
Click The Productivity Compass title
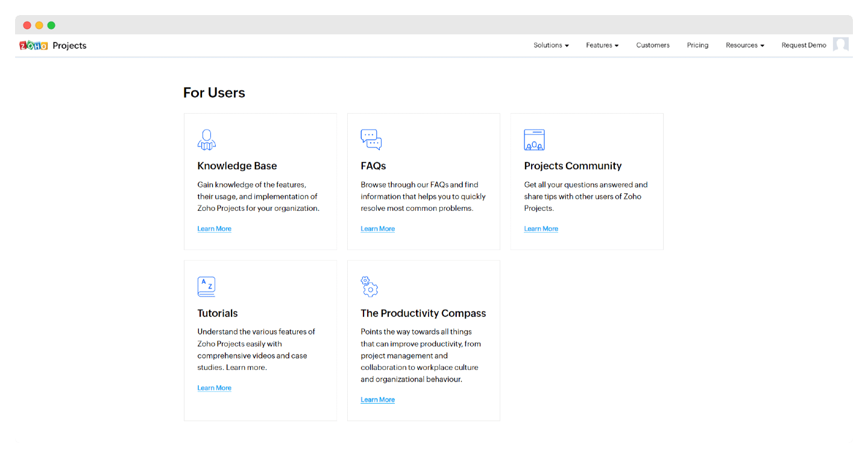423,313
